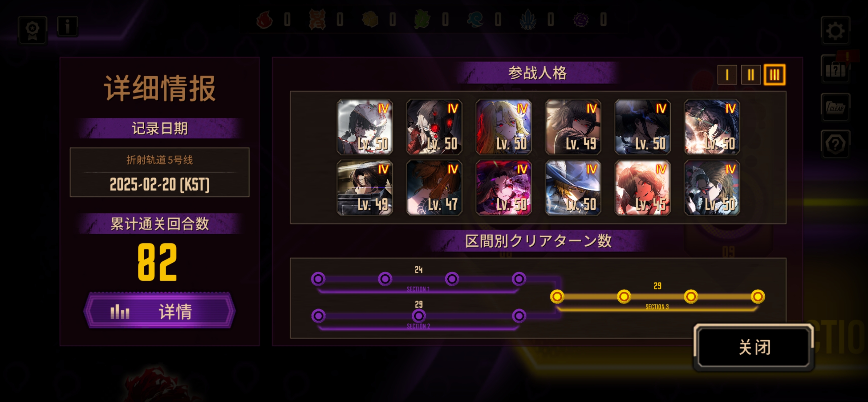Click middle node of Section 2 track
Screen dimensions: 868x402
(x=418, y=316)
